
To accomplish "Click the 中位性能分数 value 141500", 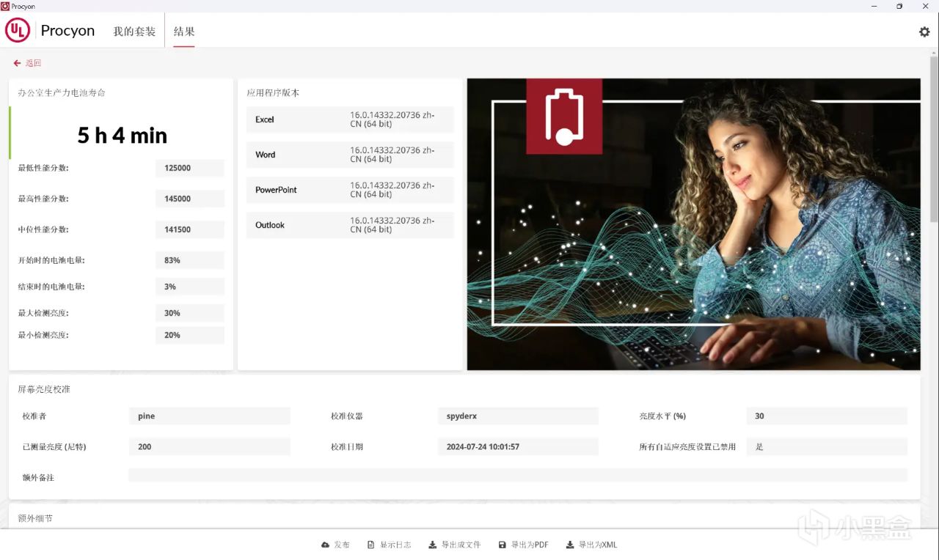I will (190, 229).
